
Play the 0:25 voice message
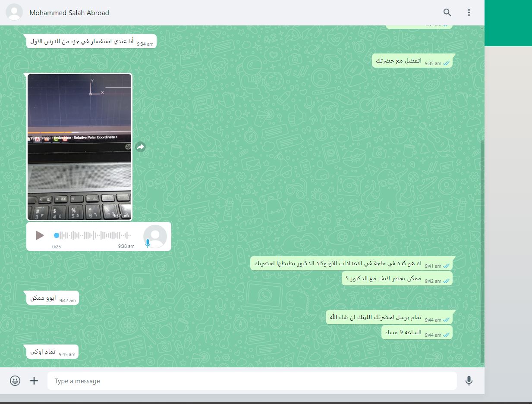pos(39,235)
